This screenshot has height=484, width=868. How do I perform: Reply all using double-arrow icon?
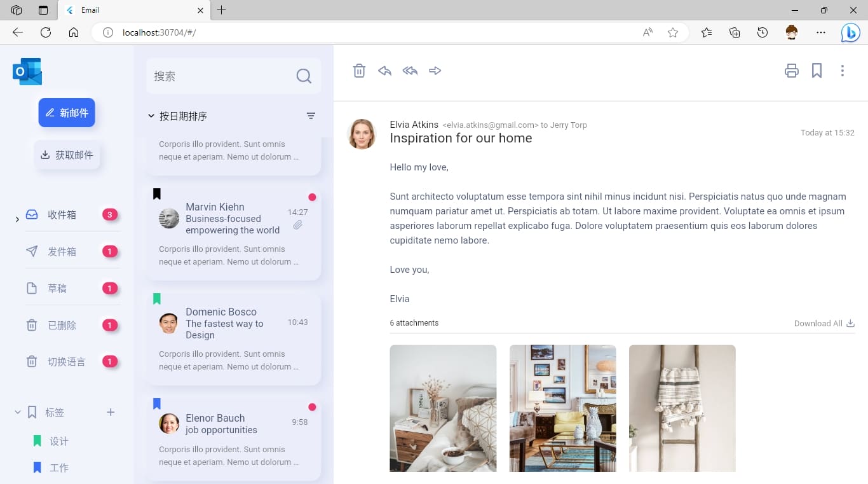tap(410, 71)
